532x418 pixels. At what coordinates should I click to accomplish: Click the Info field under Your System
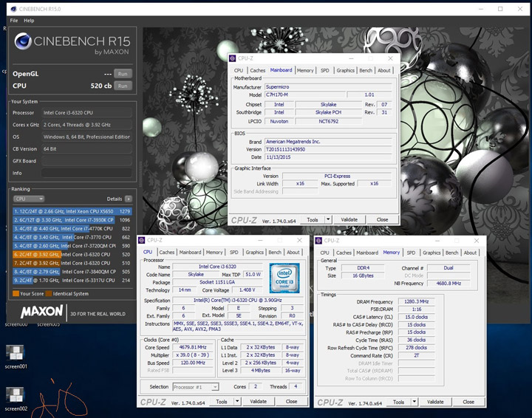click(87, 174)
